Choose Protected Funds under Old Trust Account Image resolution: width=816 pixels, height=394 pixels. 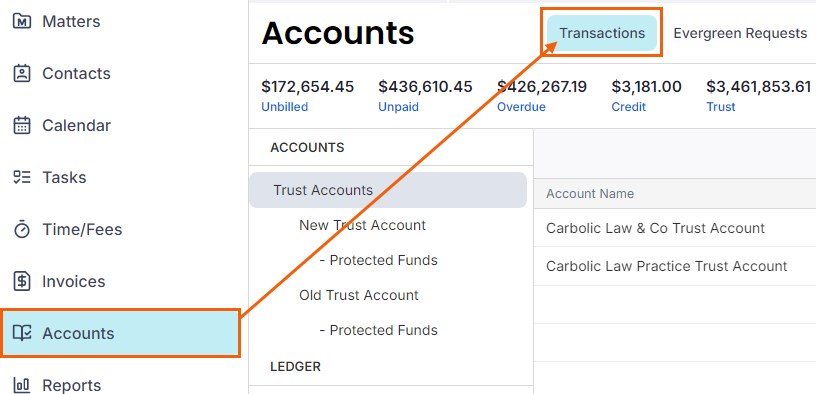378,330
